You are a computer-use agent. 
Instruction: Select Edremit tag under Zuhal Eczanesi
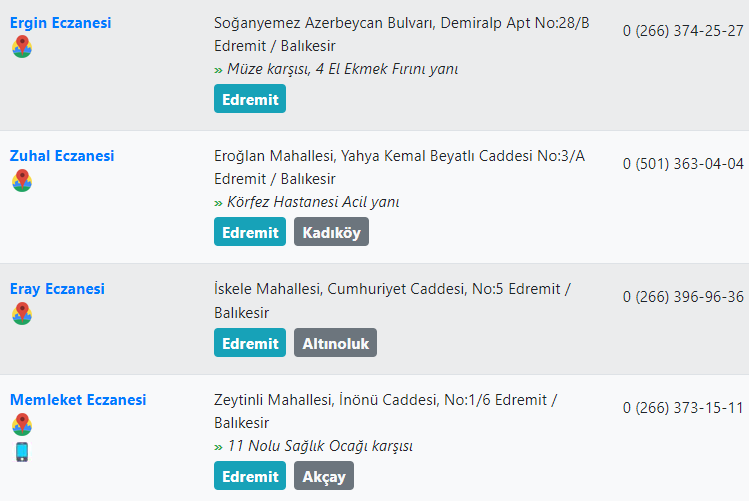(x=250, y=232)
